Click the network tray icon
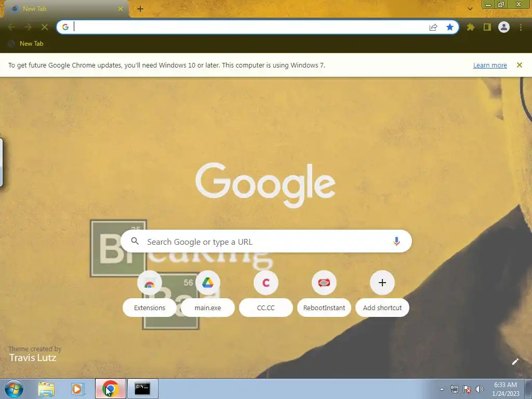 point(454,389)
